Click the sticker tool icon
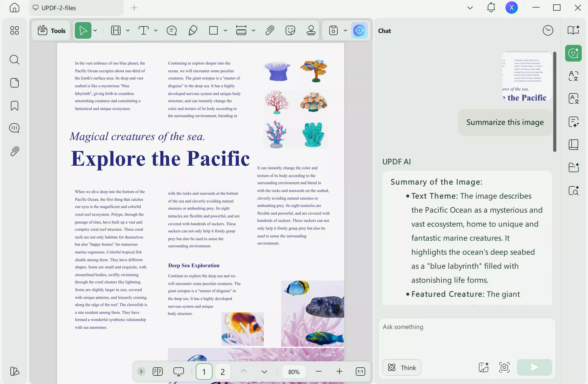Screen dimensions: 588x384 (x=290, y=30)
